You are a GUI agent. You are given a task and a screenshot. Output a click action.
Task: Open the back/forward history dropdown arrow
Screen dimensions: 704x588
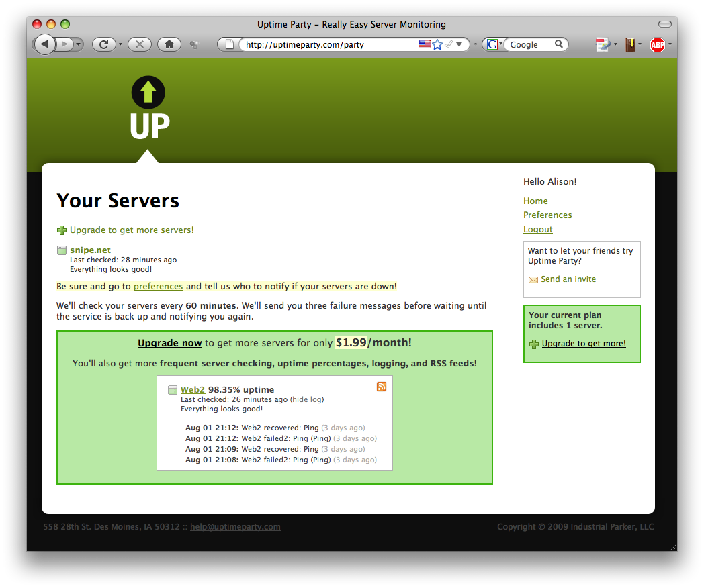[79, 44]
